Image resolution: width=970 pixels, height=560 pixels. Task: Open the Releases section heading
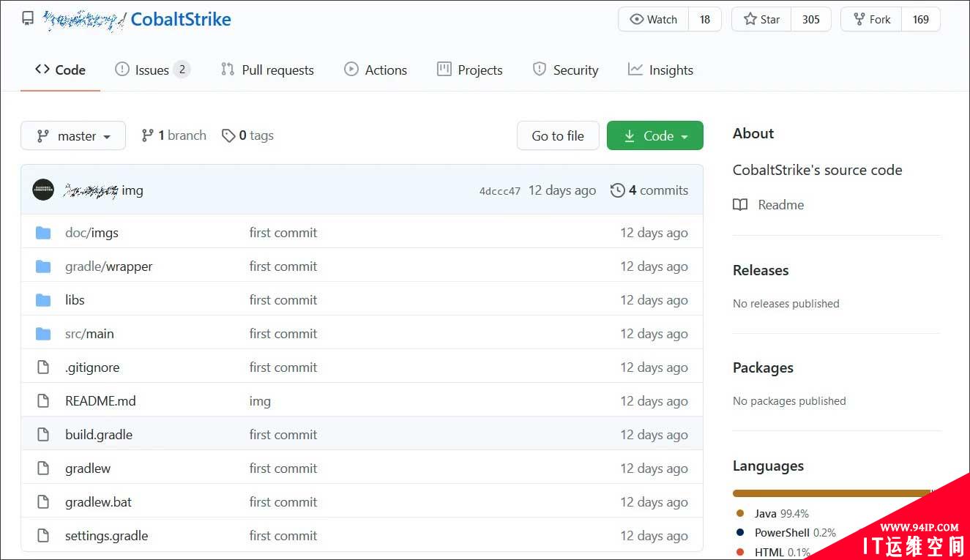tap(761, 270)
